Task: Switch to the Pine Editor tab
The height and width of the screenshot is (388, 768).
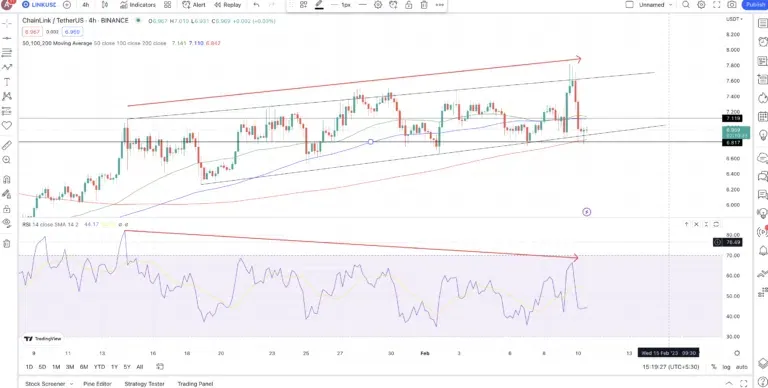Action: point(97,384)
